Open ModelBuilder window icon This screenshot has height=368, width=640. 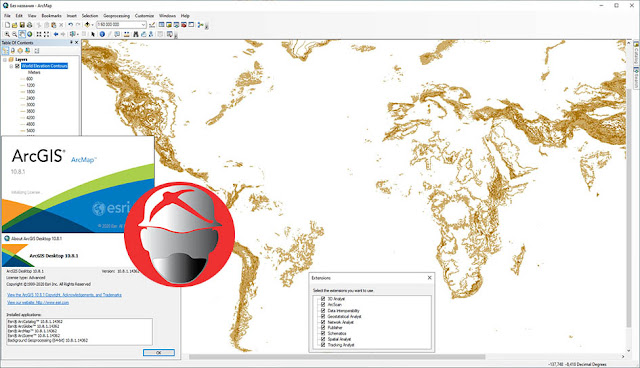[200, 25]
